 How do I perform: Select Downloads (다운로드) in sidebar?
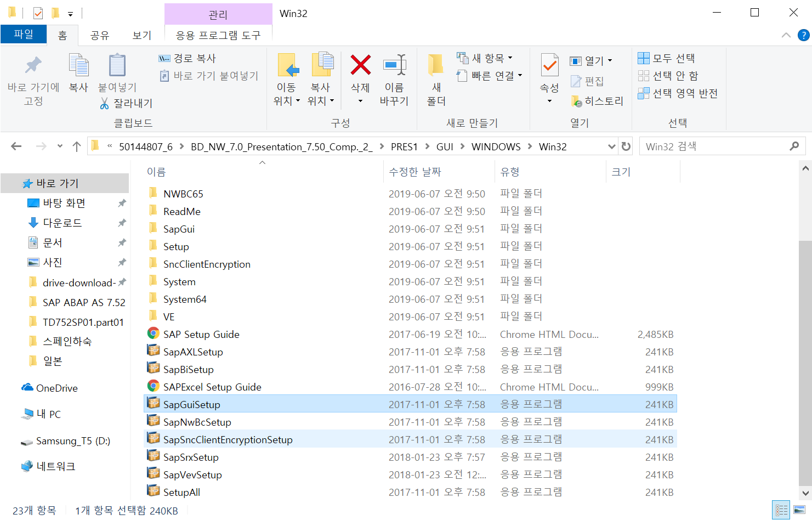pos(63,223)
